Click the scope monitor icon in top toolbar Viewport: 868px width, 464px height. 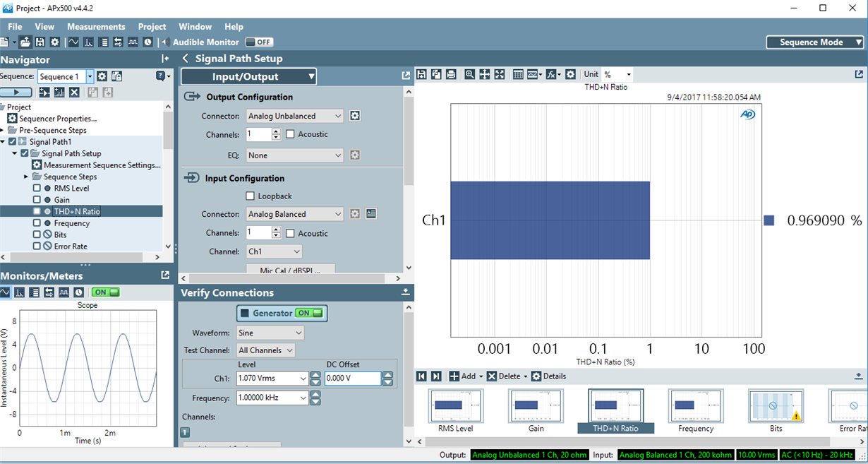coord(73,42)
